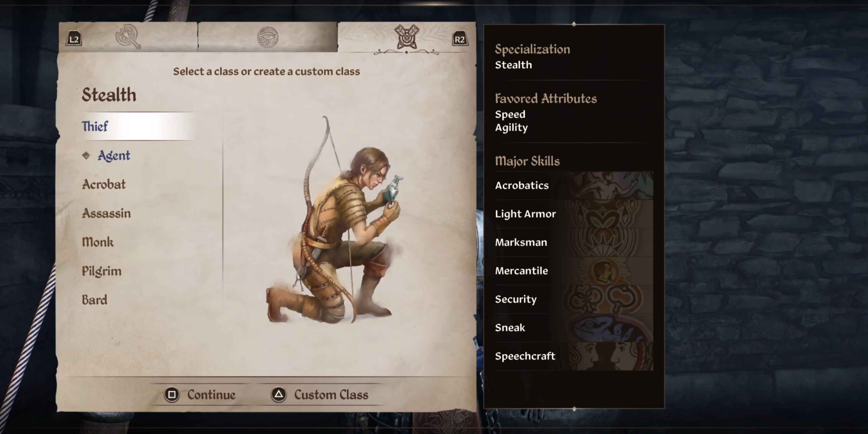Select the Pilgrim class entry
Viewport: 868px width, 434px height.
click(101, 271)
